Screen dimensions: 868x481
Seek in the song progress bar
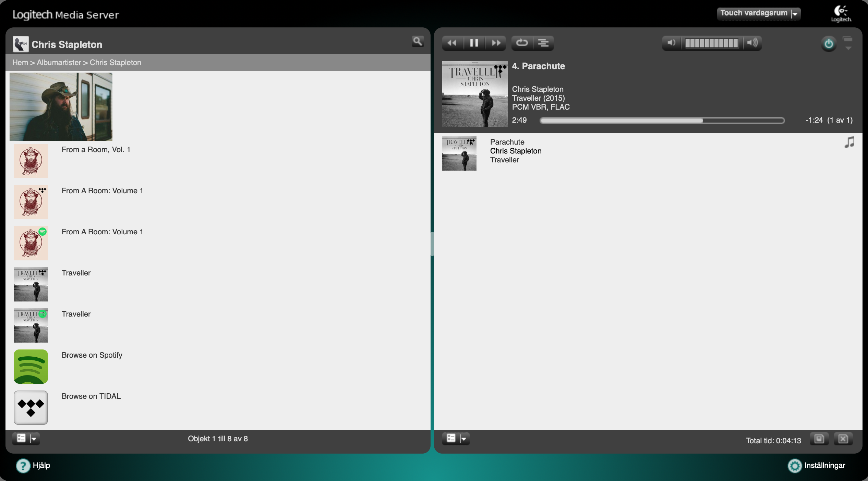click(662, 121)
